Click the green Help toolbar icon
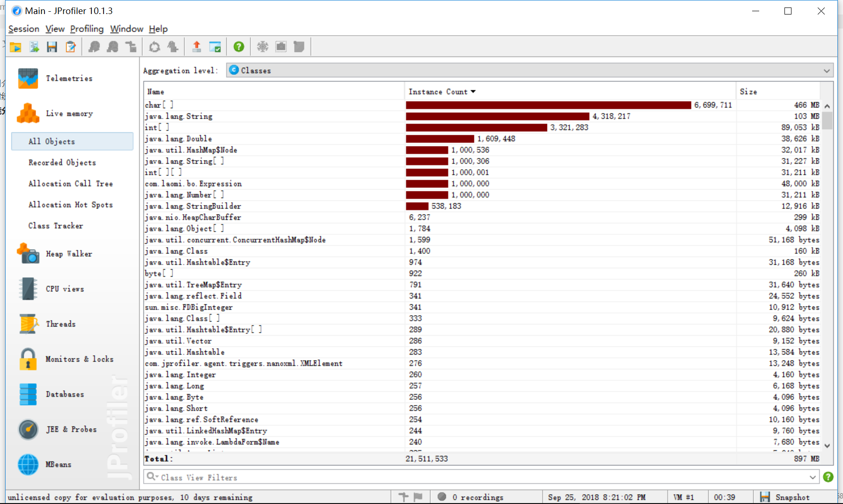Viewport: 843px width, 504px height. tap(239, 47)
